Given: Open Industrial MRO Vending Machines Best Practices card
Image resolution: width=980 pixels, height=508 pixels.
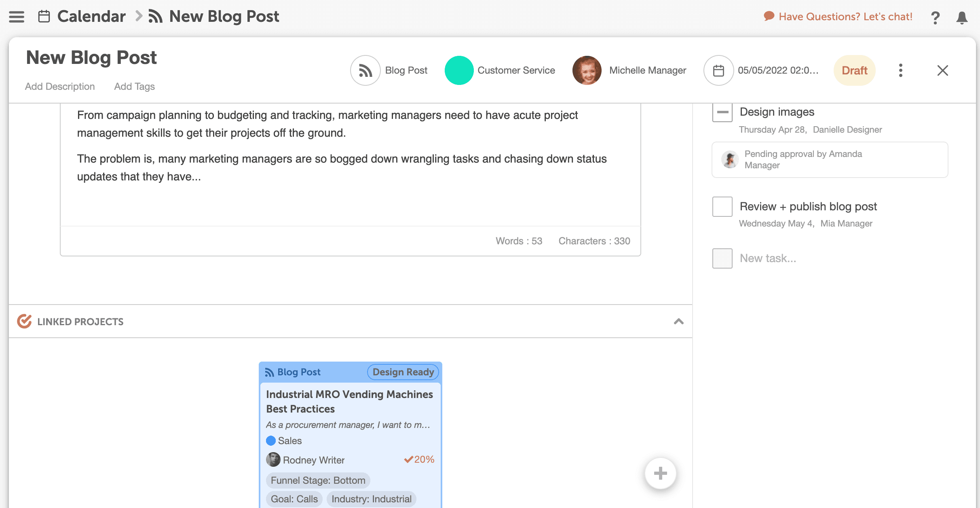Looking at the screenshot, I should [x=350, y=402].
